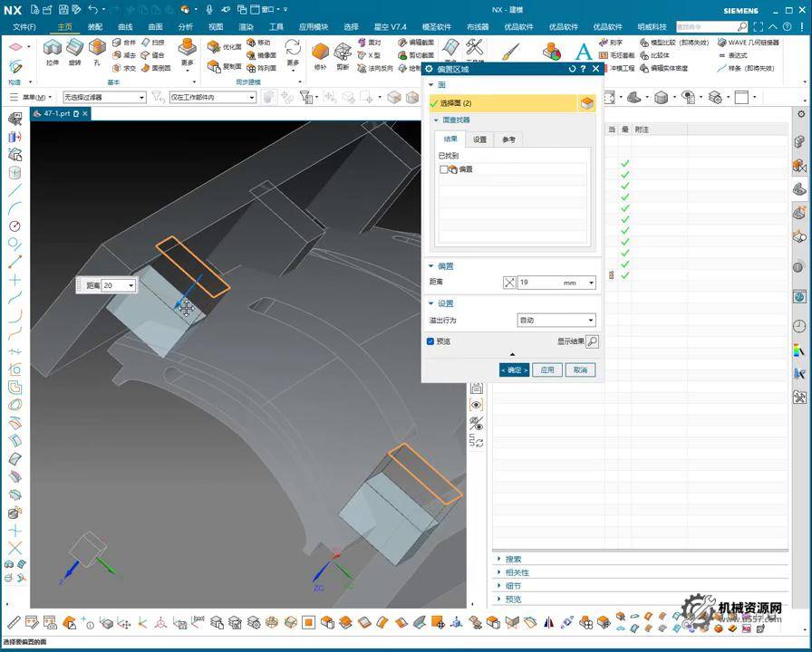Open help for the 偏置区域 dialog
Screen dimensions: 812x652
pyautogui.click(x=584, y=69)
